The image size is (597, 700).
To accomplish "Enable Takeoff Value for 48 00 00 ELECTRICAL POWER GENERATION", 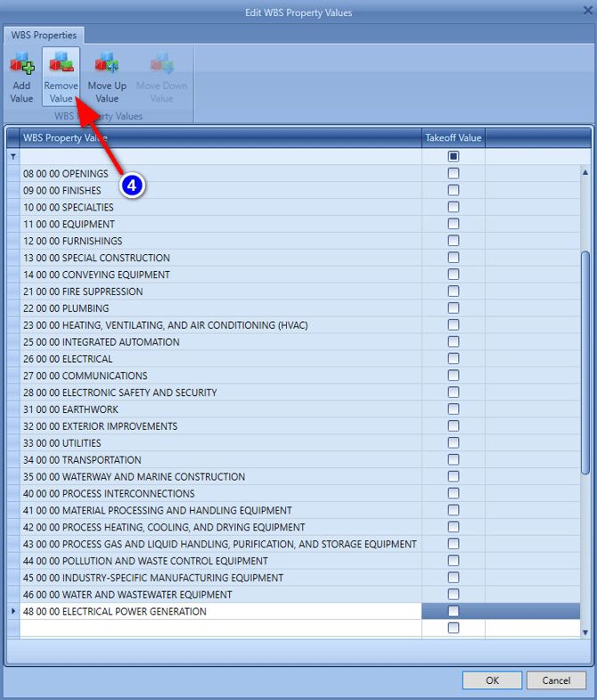I will coord(454,611).
